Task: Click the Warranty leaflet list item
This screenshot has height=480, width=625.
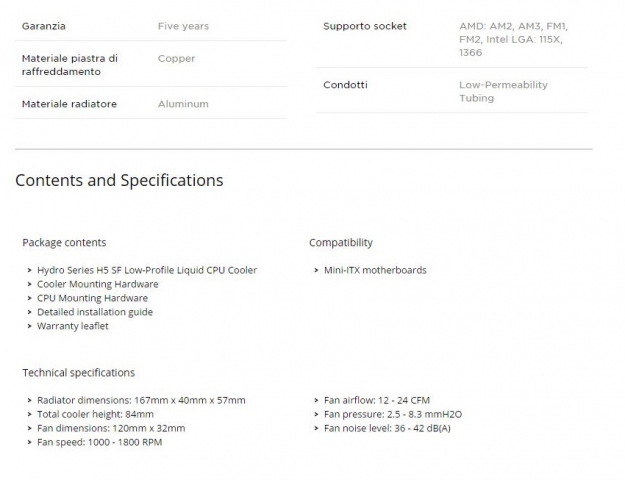Action: [73, 326]
